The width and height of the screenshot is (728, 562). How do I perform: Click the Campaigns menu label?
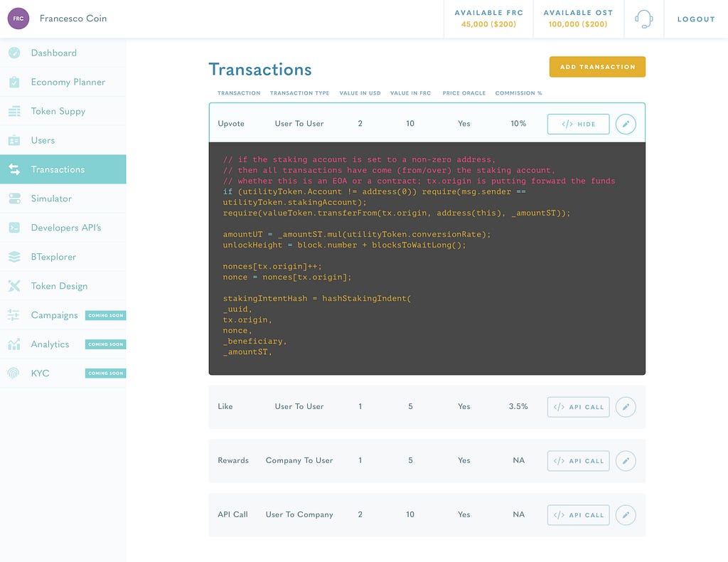(x=54, y=315)
